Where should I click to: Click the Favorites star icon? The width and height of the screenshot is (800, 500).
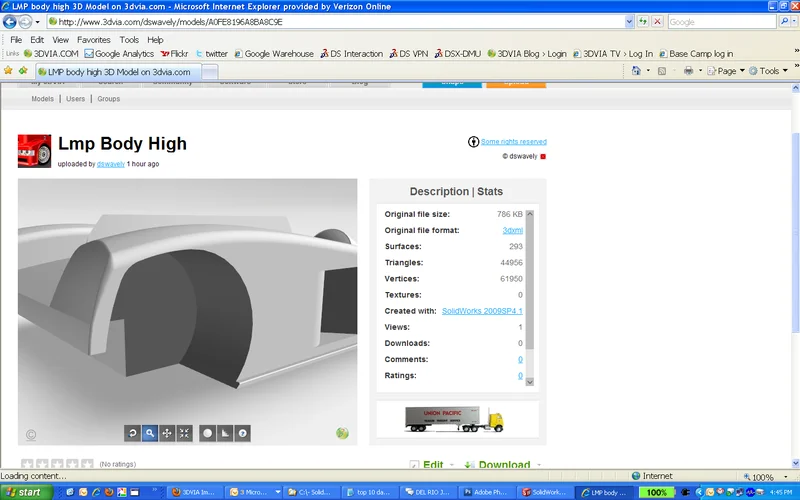(9, 71)
